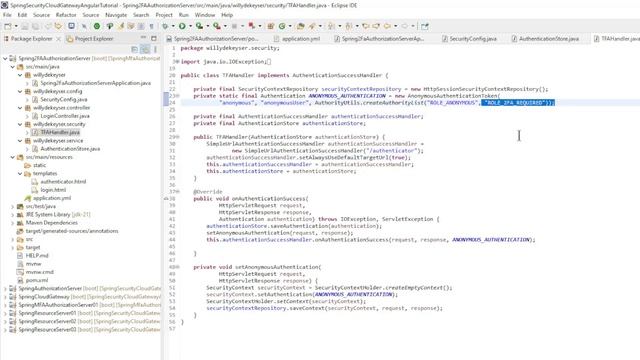Open the Project menu
Screen dimensions: 640x360
tap(164, 15)
